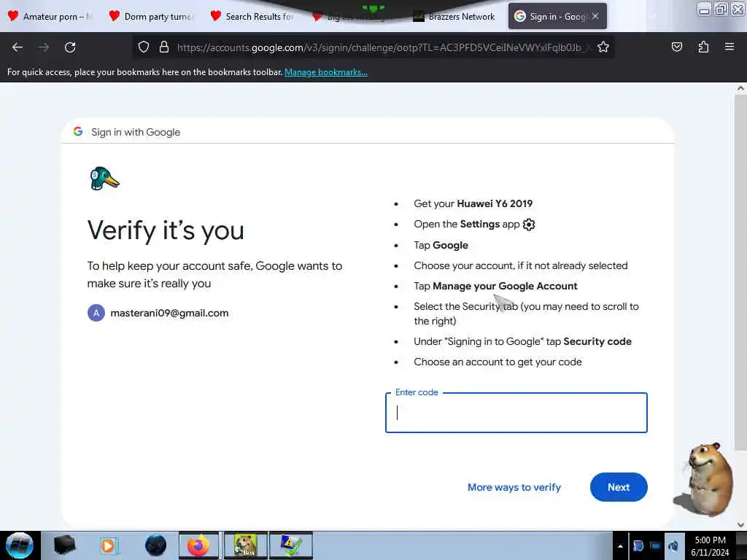The image size is (747, 560).
Task: Click the Sign in with Google header text
Action: coord(136,132)
